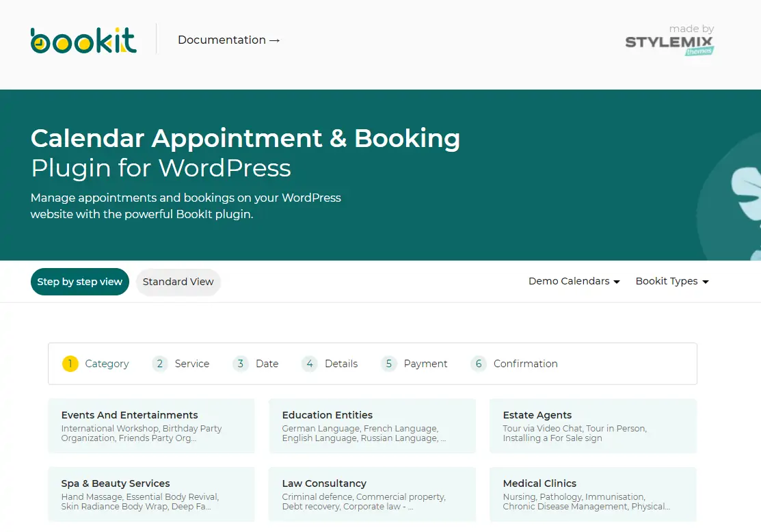761x532 pixels.
Task: Choose Law Consultancy category card
Action: (372, 494)
